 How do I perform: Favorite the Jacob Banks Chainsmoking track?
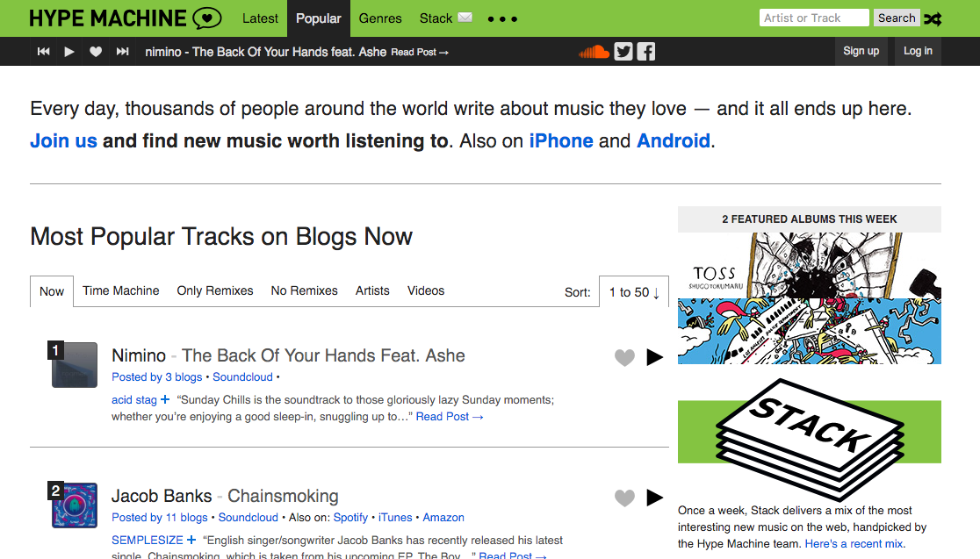point(624,498)
